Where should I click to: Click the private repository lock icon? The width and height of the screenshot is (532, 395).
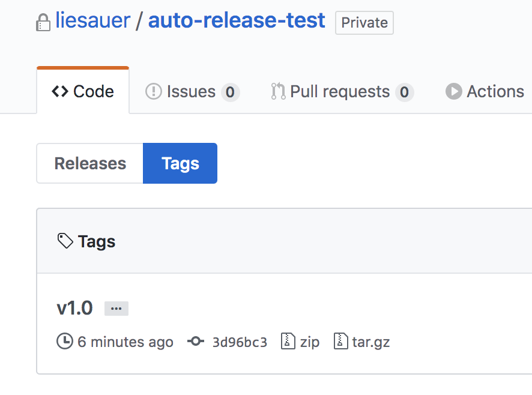[43, 22]
